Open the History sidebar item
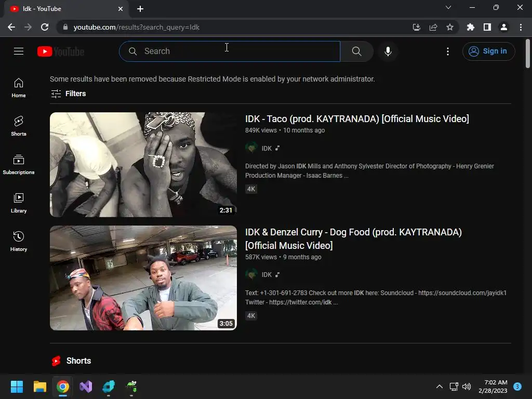Screen dimensions: 532x399 pos(19,241)
